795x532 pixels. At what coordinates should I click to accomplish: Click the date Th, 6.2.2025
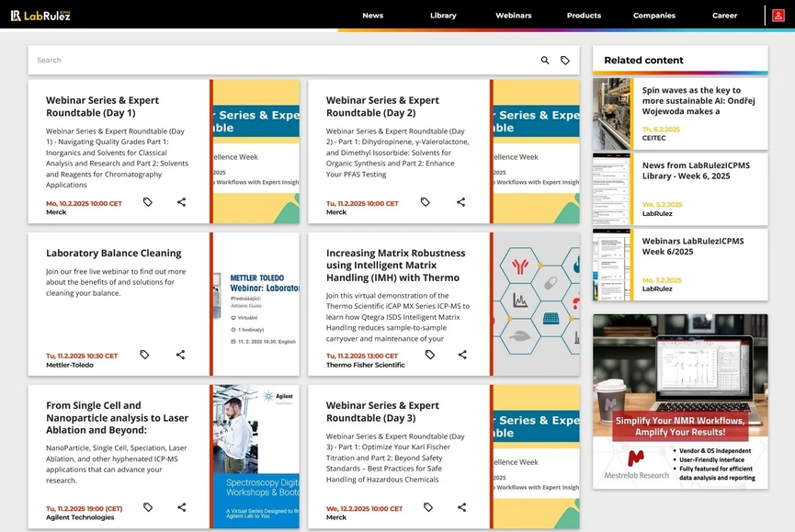[x=661, y=130]
